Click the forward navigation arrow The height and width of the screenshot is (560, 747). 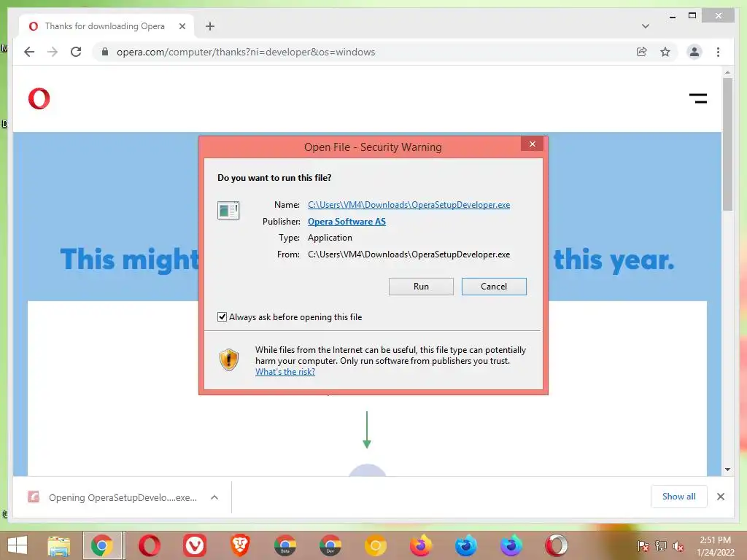coord(53,52)
